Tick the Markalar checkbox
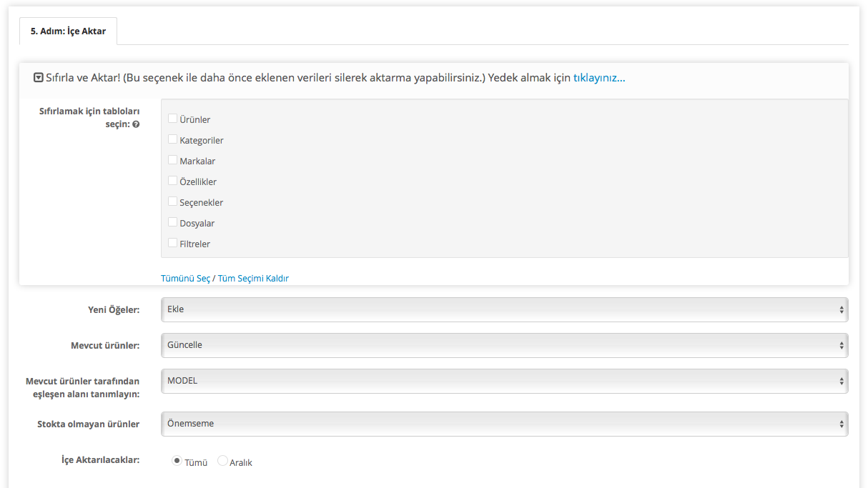This screenshot has height=488, width=868. coord(172,160)
